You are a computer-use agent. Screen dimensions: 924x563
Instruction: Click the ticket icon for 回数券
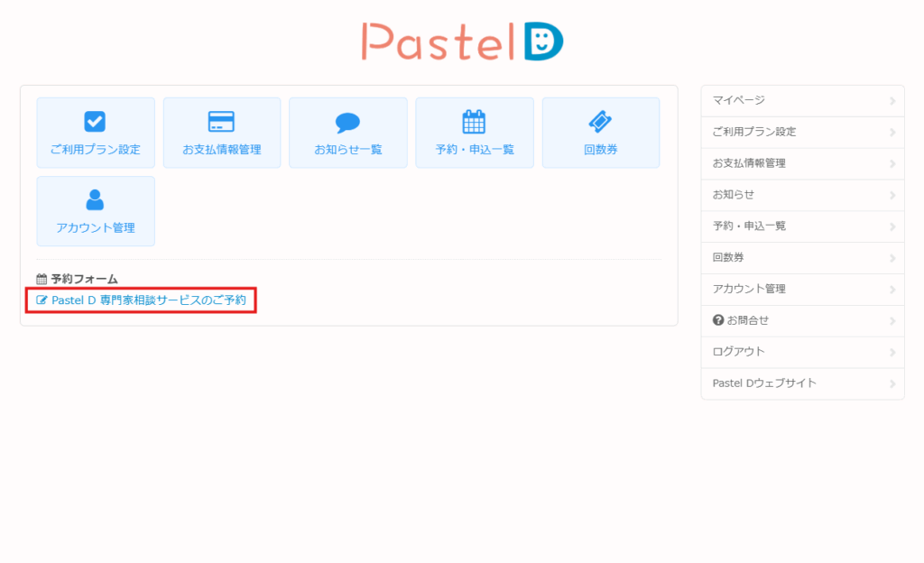point(600,122)
